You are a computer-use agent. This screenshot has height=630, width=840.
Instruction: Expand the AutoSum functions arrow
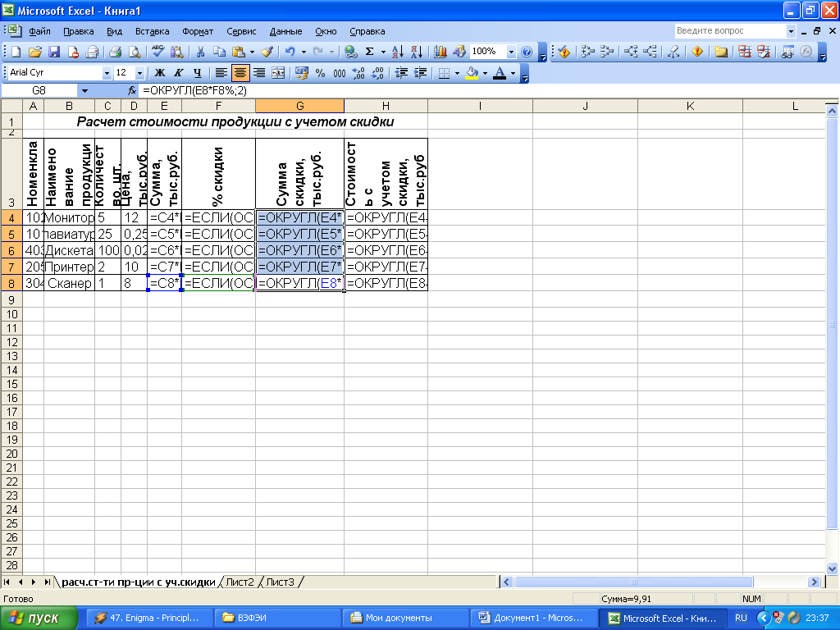coord(383,52)
